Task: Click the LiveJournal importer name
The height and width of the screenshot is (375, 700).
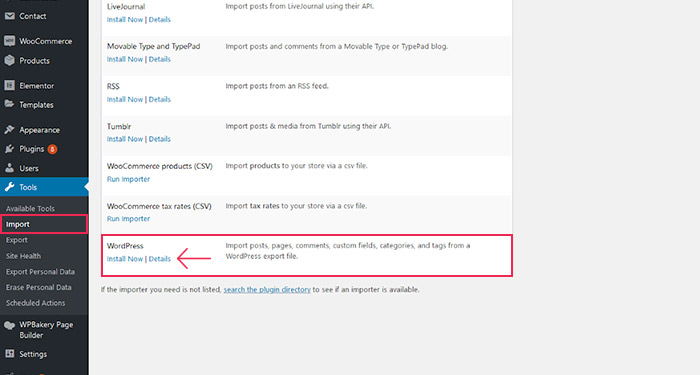Action: 126,7
